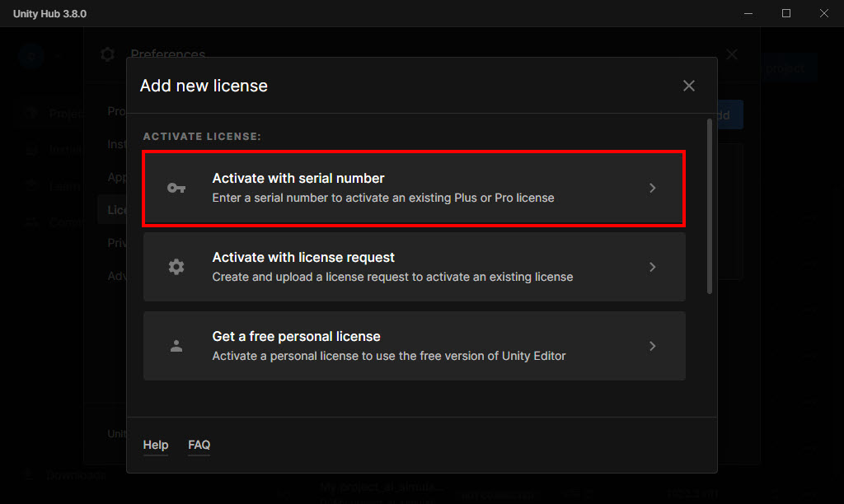Viewport: 844px width, 504px height.
Task: Open chevron for Activate with license request
Action: (x=653, y=267)
